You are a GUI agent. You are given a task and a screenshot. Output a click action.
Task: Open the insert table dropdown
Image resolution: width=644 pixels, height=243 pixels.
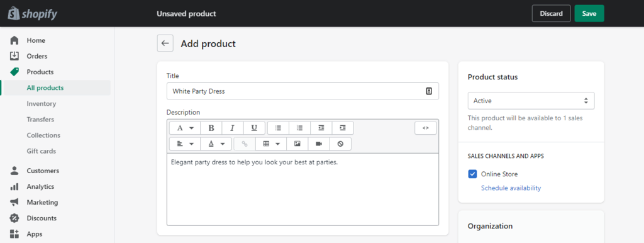(271, 144)
